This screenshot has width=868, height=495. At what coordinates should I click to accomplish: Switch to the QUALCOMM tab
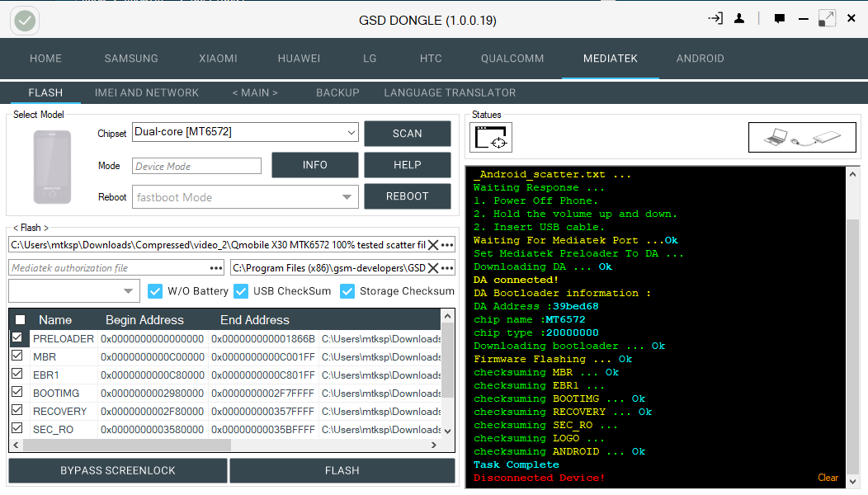512,58
